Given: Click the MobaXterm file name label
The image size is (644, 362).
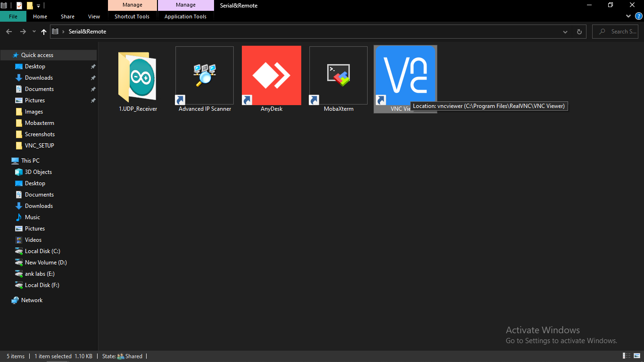Looking at the screenshot, I should click(x=339, y=109).
